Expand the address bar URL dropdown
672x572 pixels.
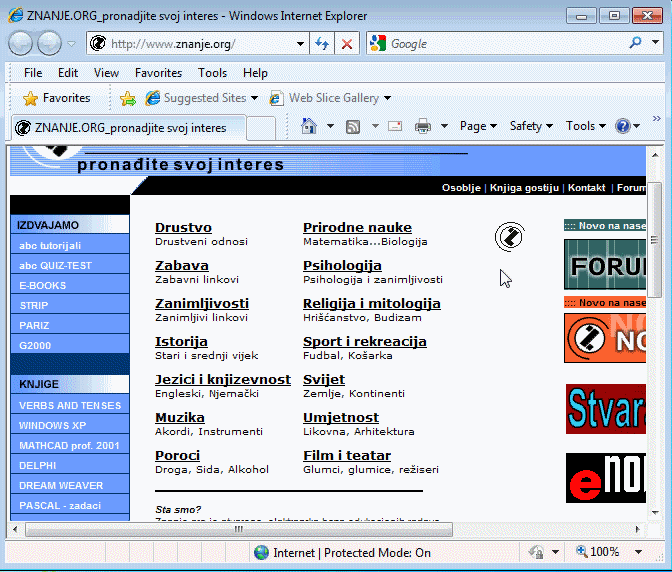300,44
